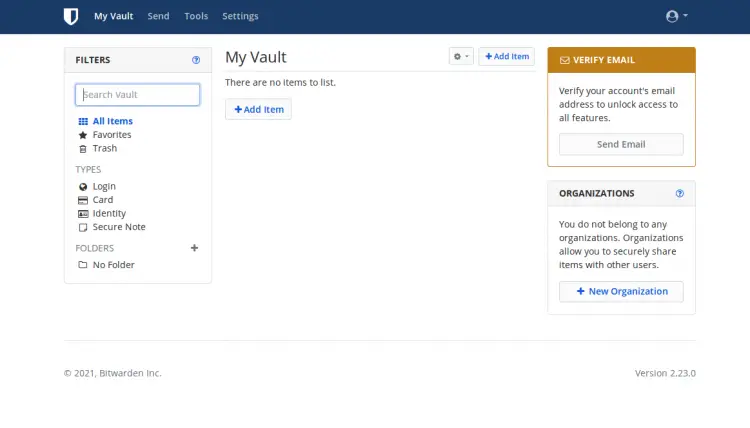Filter by Secure Note type
This screenshot has width=750, height=428.
click(x=119, y=227)
